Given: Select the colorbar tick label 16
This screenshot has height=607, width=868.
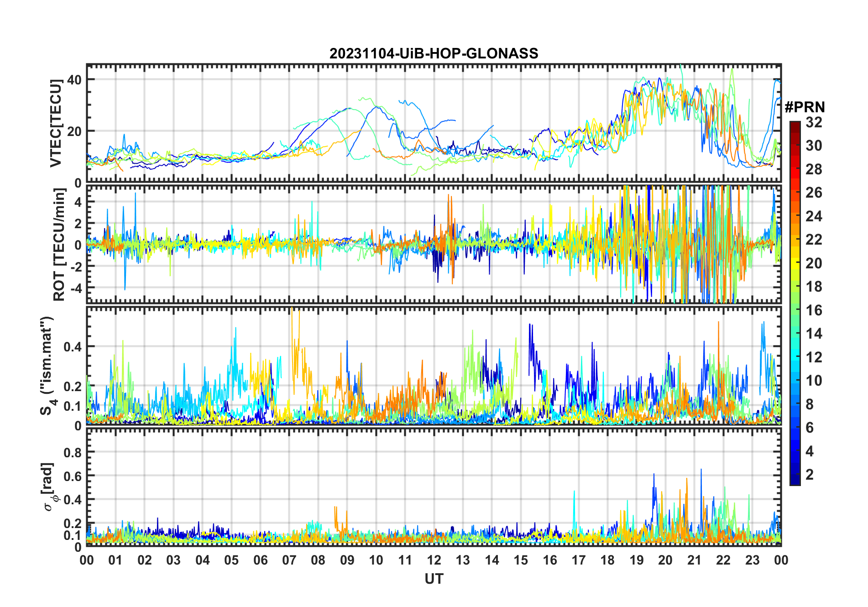Looking at the screenshot, I should coord(814,310).
